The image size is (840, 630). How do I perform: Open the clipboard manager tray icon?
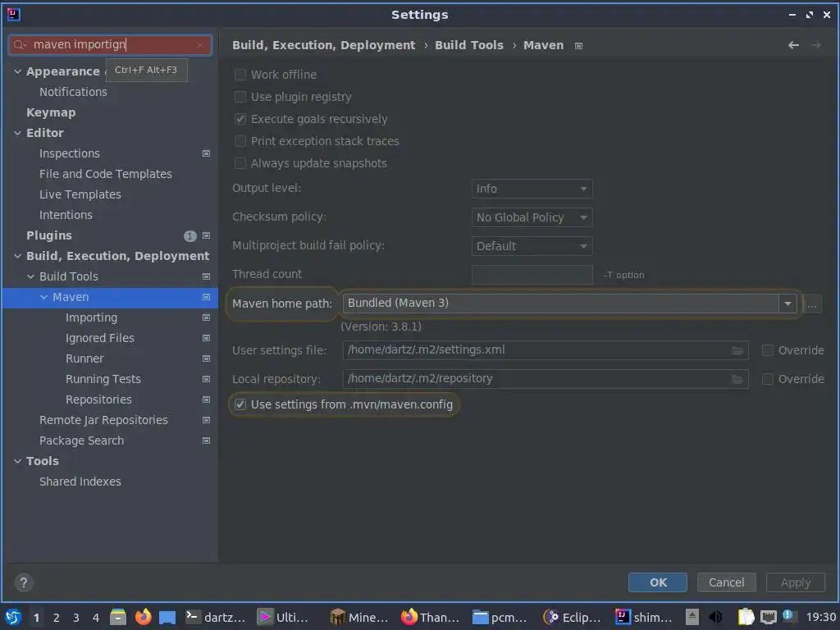(x=746, y=617)
